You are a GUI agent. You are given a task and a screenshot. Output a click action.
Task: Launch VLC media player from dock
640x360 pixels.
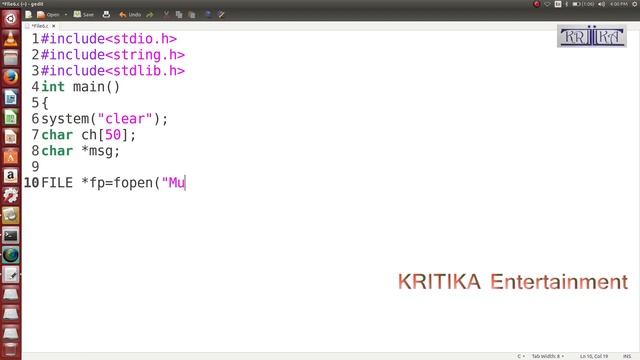coord(11,38)
